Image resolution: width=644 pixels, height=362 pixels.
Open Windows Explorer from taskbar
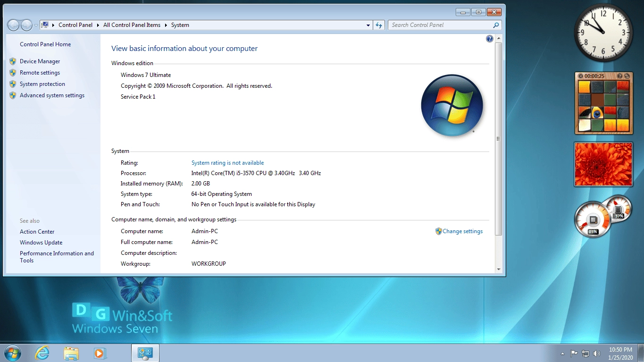click(x=71, y=353)
